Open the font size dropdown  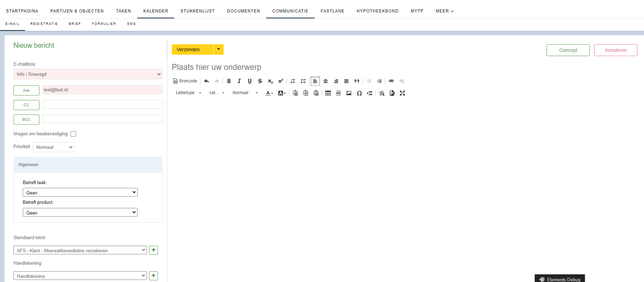(x=217, y=93)
